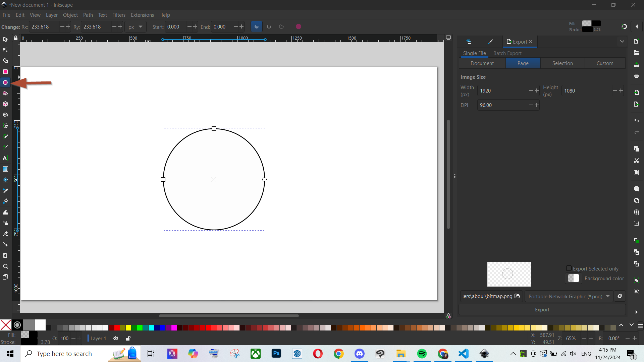Toggle Export Selected only checkbox
644x362 pixels.
click(569, 268)
